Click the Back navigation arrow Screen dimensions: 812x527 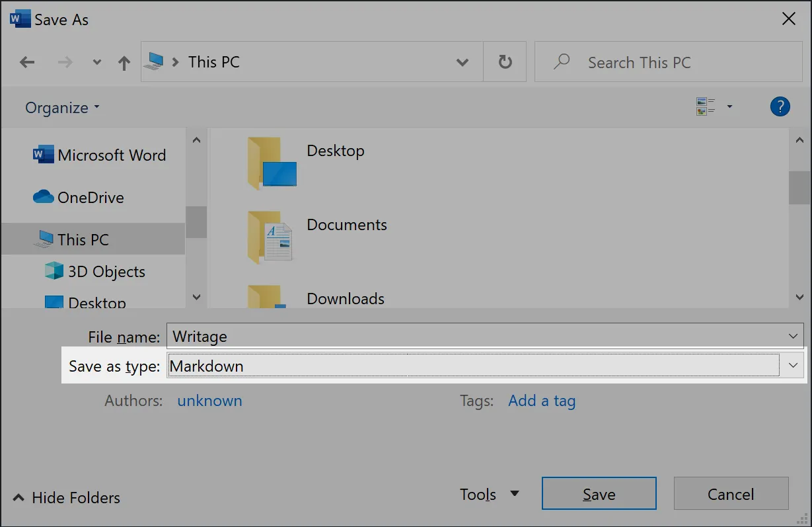[x=26, y=61]
